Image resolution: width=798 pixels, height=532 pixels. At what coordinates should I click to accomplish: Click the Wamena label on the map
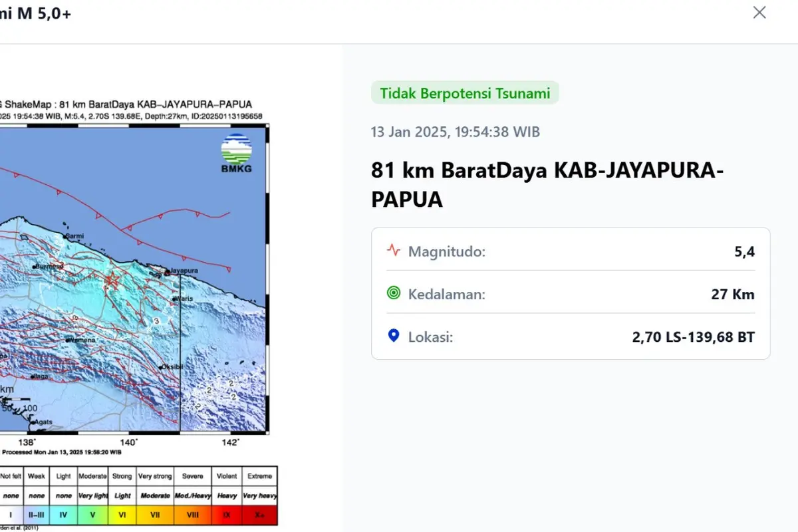pyautogui.click(x=82, y=340)
